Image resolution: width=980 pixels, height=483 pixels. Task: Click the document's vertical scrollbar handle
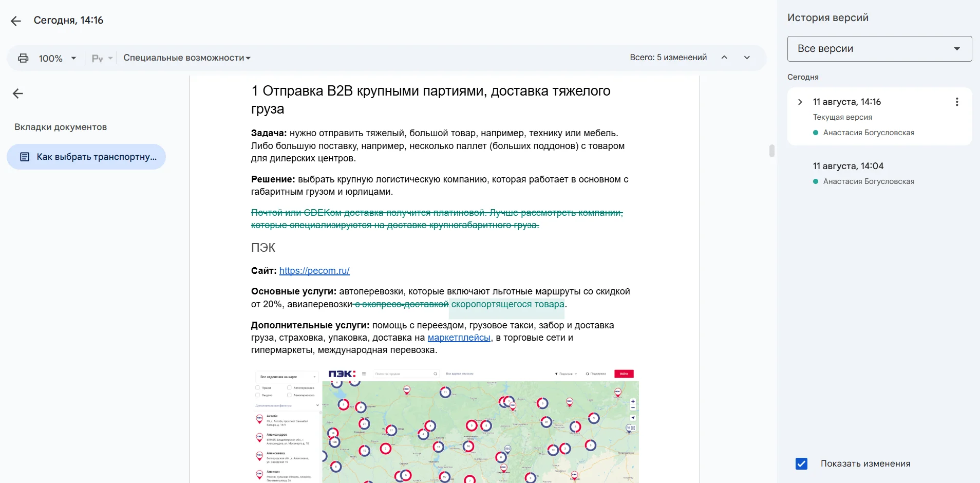pyautogui.click(x=771, y=151)
